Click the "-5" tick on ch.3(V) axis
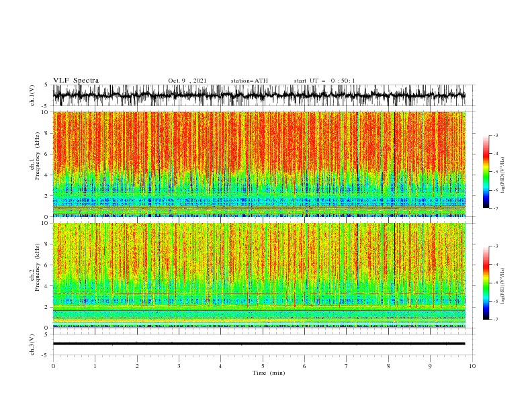The height and width of the screenshot is (411, 532). tap(46, 355)
